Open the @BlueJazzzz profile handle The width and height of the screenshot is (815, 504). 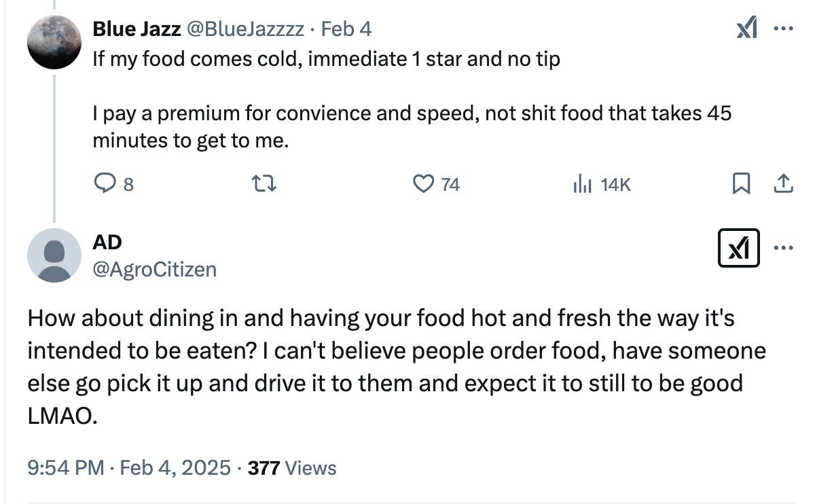click(244, 29)
